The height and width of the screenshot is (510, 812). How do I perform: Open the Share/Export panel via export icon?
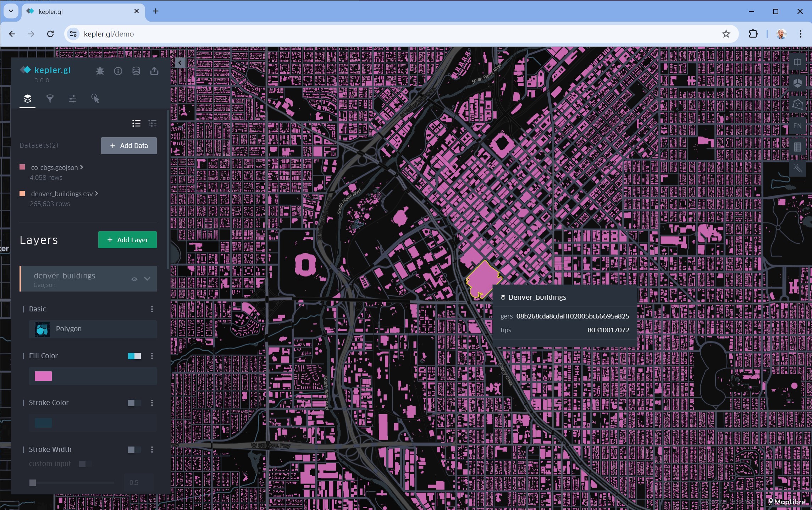(x=154, y=71)
